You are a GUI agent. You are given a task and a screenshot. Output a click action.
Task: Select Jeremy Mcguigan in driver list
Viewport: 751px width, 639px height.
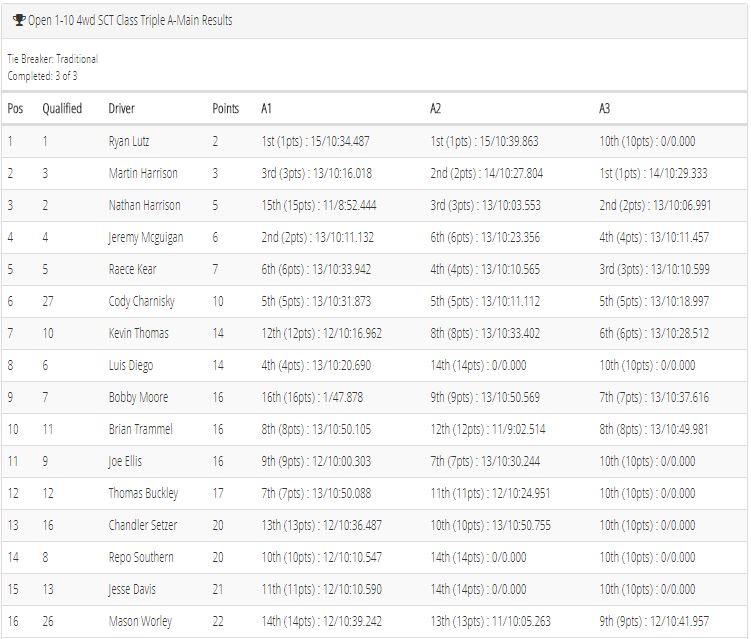146,238
